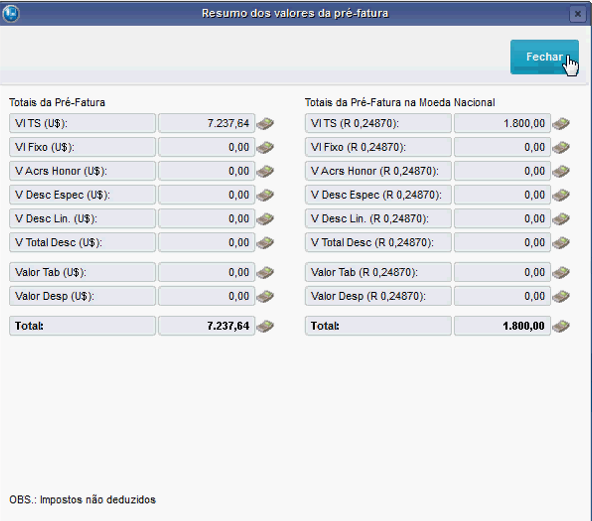Click money icon beside V Desc Espec (U$)
Viewport: 592px width, 521px height.
point(265,195)
